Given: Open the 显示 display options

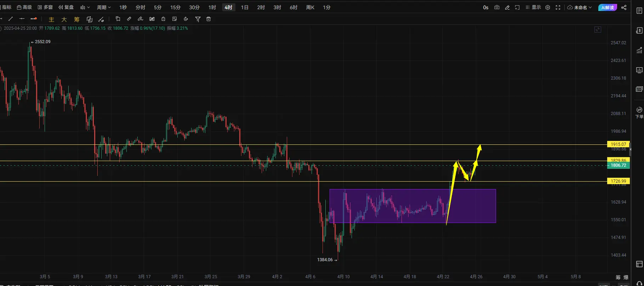Looking at the screenshot, I should tap(533, 7).
